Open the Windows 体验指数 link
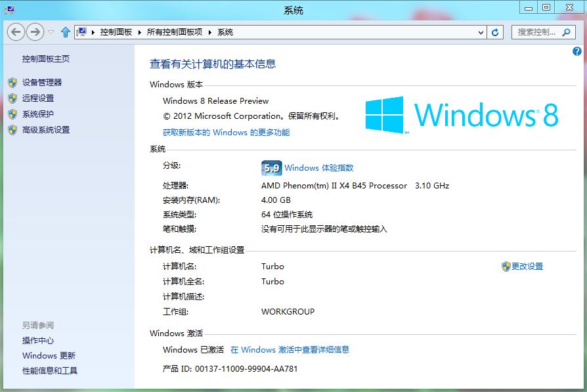The width and height of the screenshot is (587, 392). pos(319,167)
